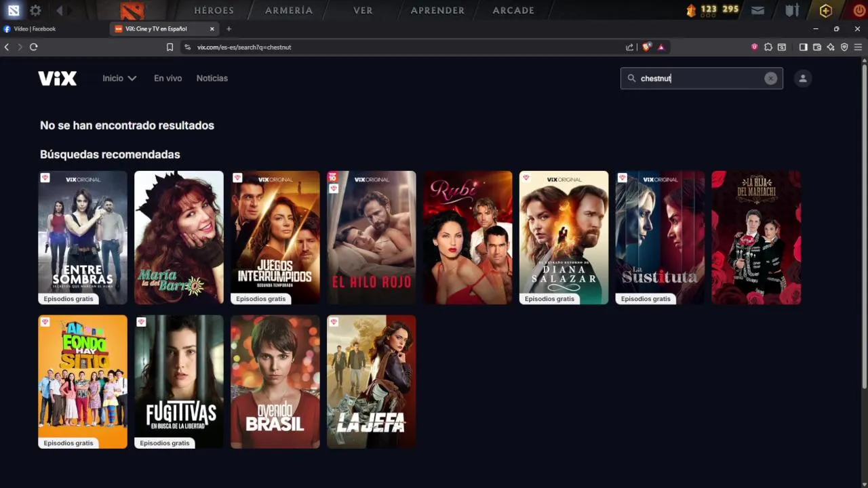This screenshot has width=868, height=488.
Task: Select the ARCADE tab in Dota 2
Action: pyautogui.click(x=513, y=10)
